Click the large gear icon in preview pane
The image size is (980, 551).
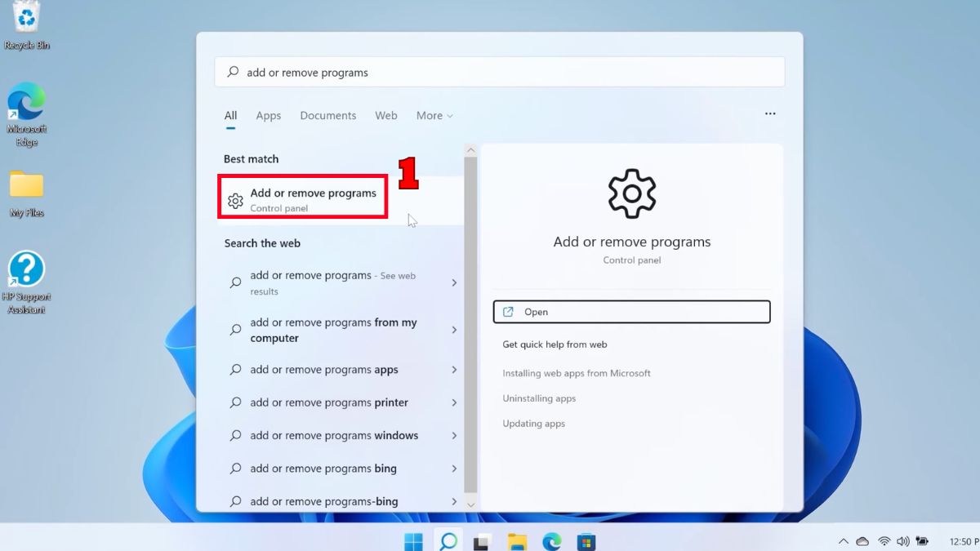[632, 193]
